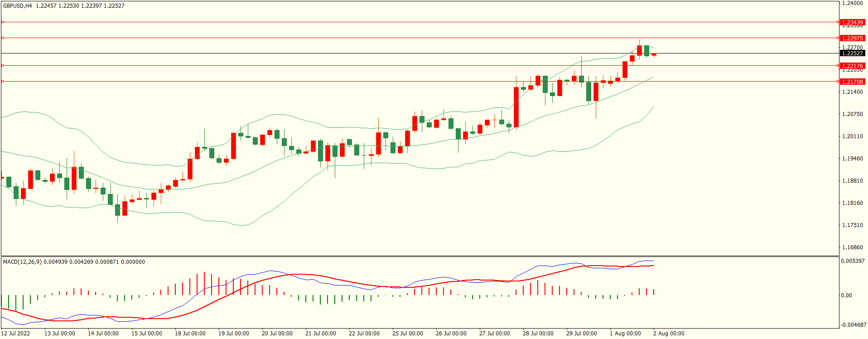This screenshot has height=339, width=868.
Task: Click the latest red candle at 2 Aug
Action: [x=654, y=54]
